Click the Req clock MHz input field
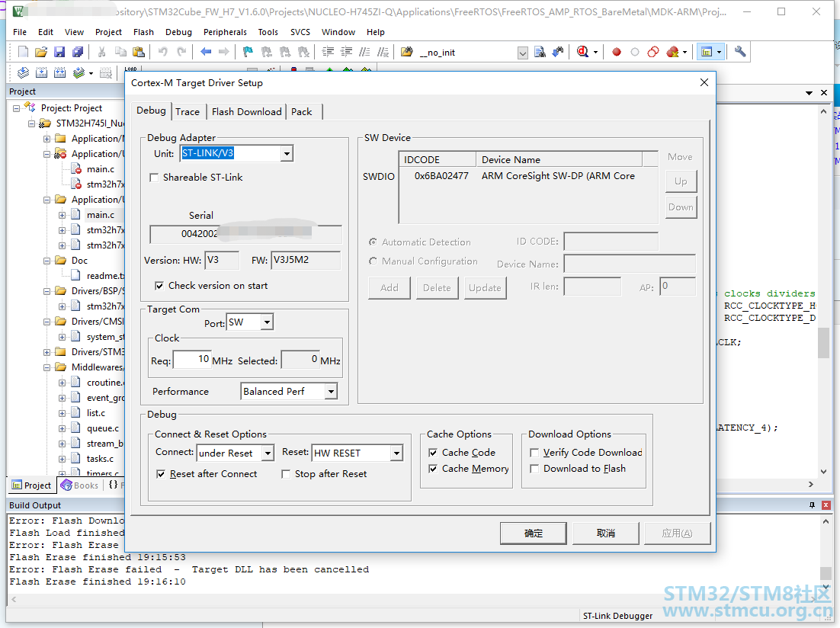This screenshot has width=840, height=628. point(192,360)
